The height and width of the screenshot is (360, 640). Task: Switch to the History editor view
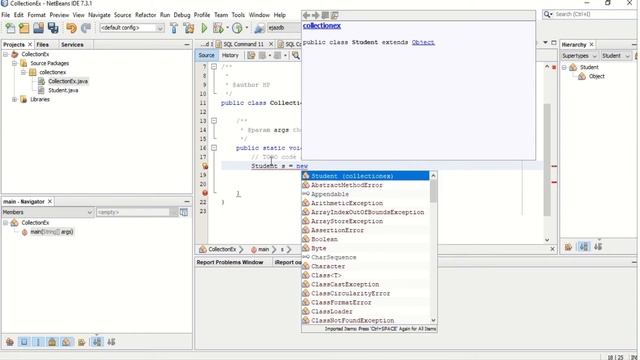(x=230, y=55)
